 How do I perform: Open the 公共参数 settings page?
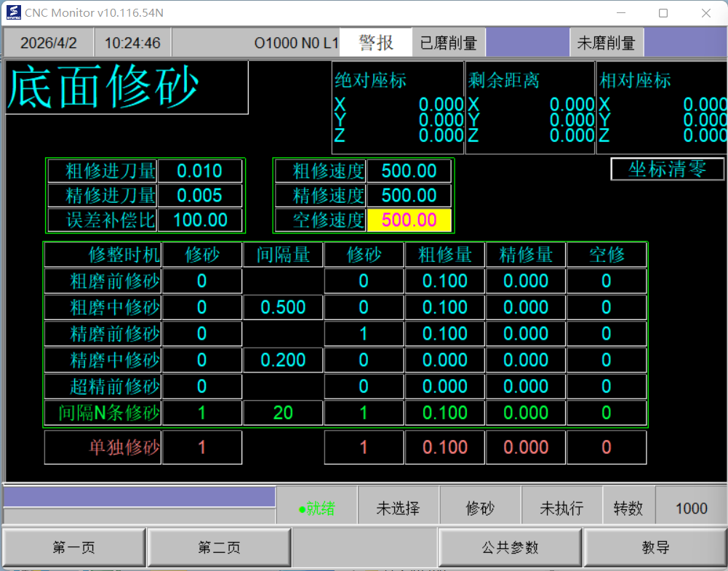[x=510, y=548]
